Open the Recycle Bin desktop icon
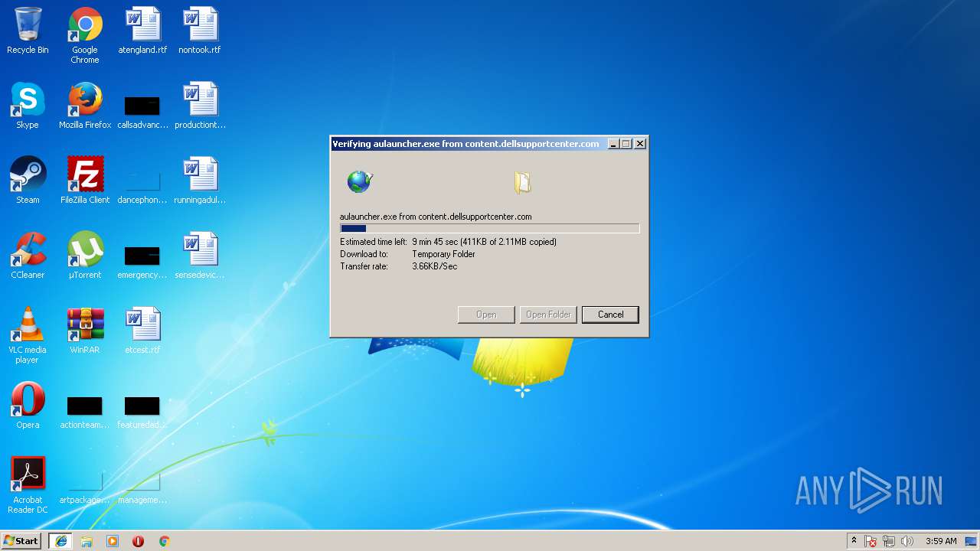 (28, 31)
